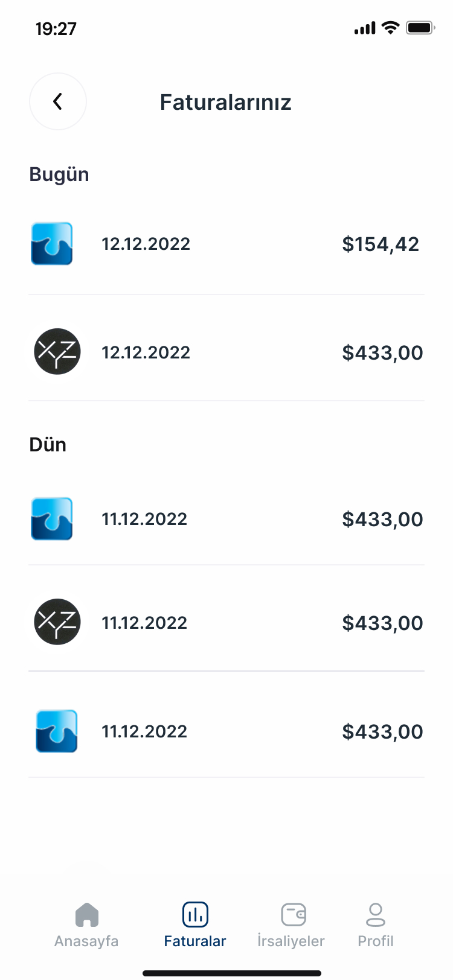Tap the blue wave logo under Bugün
Viewport: 453px width, 980px height.
(x=52, y=244)
